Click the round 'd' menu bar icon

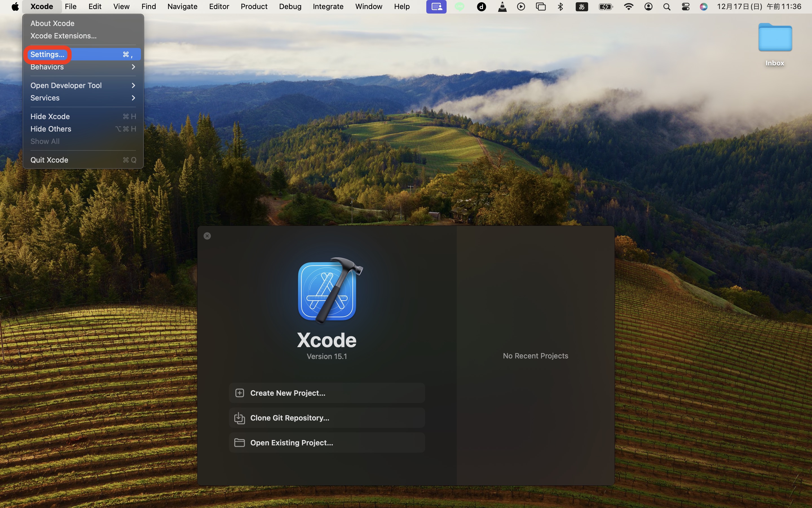coord(482,6)
